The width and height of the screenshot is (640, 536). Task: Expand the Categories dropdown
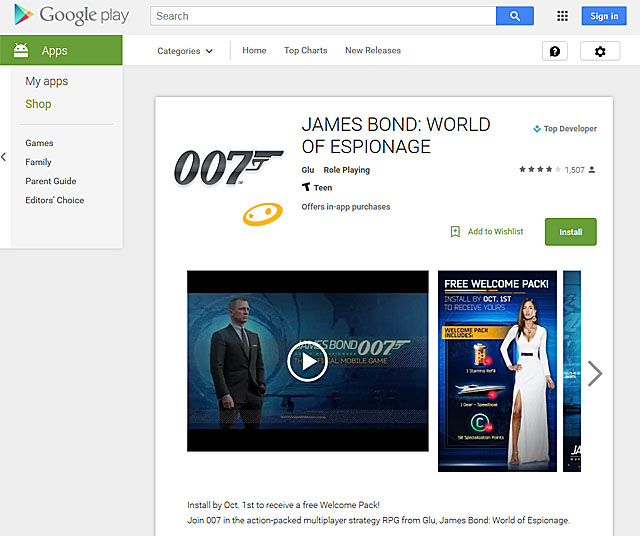pos(185,51)
